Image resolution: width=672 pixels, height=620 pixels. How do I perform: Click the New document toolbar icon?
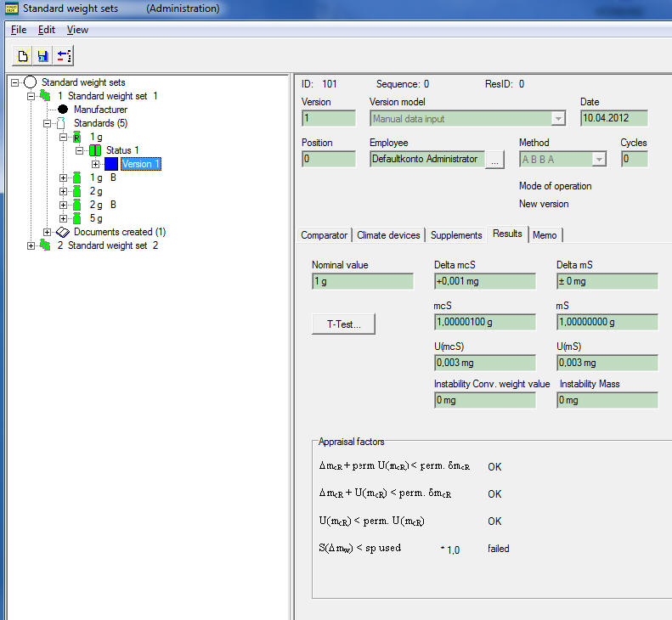point(24,56)
